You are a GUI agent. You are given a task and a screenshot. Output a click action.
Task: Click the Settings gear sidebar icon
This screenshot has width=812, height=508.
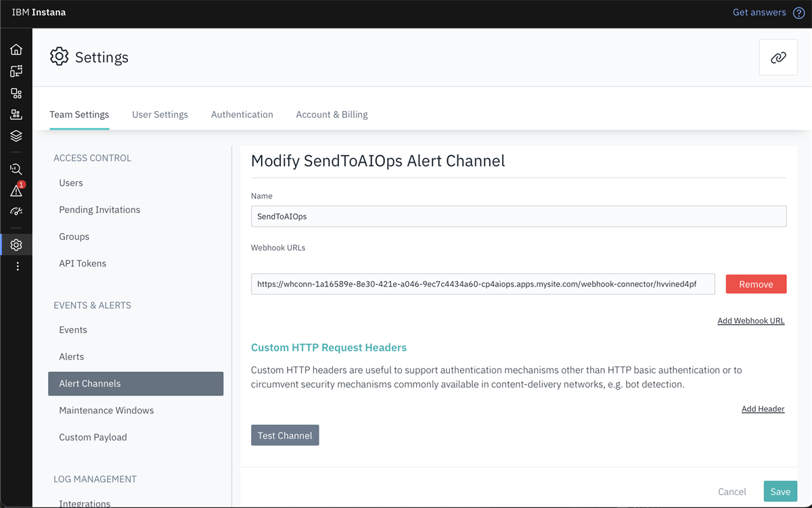[x=16, y=245]
